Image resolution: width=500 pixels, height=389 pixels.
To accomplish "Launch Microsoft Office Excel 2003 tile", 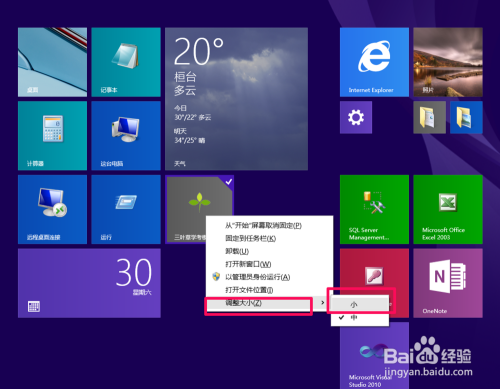I will (x=448, y=209).
